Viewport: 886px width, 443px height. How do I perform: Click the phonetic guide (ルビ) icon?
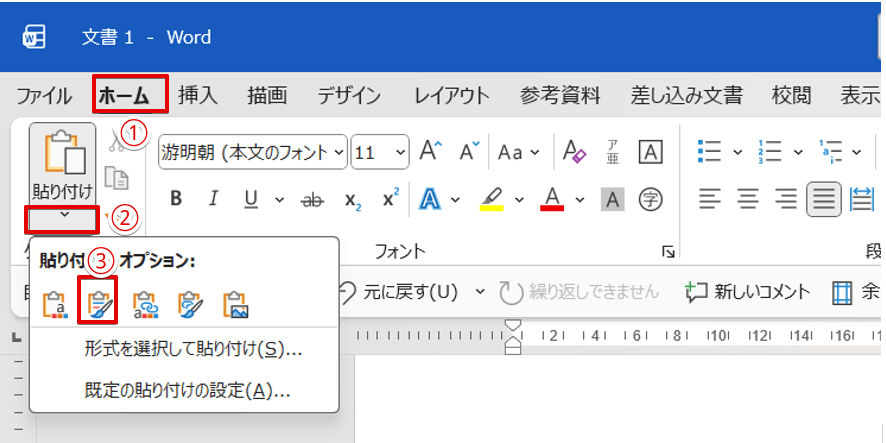click(613, 151)
